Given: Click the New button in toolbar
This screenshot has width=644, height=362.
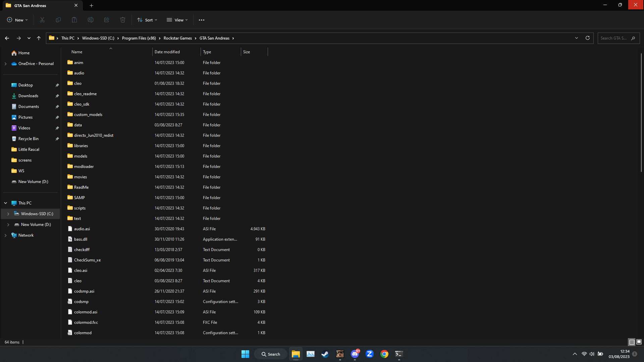Looking at the screenshot, I should 17,20.
